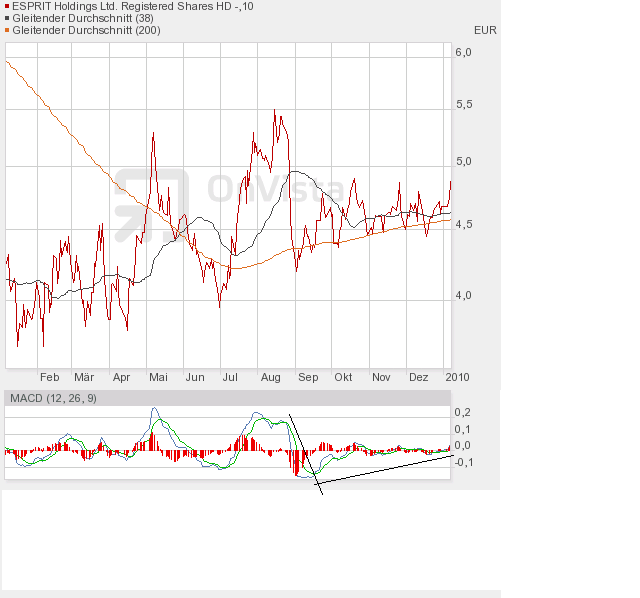Click the Nov month axis label
640x598 pixels.
pyautogui.click(x=381, y=377)
